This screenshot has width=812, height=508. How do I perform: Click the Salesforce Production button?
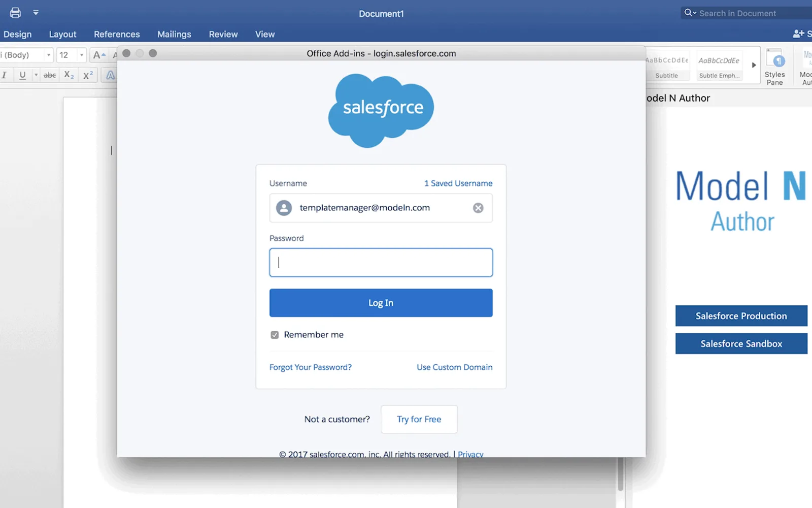[741, 316]
